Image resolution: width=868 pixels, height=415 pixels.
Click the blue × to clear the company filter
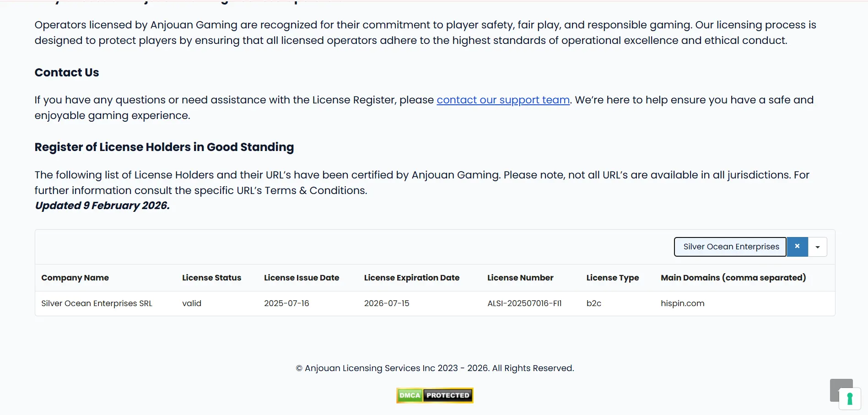[797, 247]
